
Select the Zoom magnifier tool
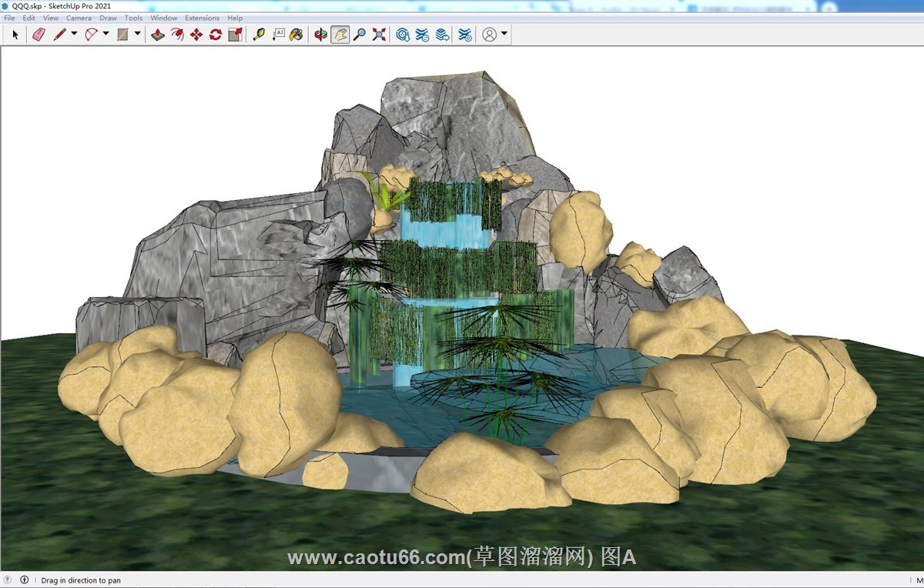click(x=360, y=35)
